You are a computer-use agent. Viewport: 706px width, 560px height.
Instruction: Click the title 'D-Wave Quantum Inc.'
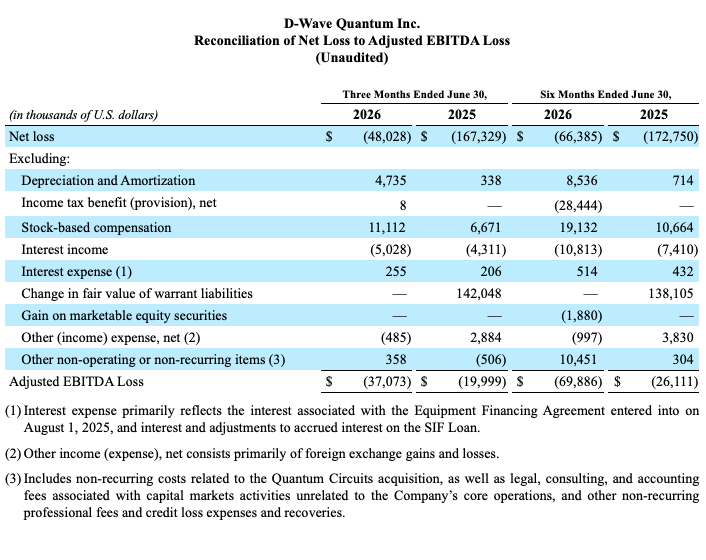(352, 23)
